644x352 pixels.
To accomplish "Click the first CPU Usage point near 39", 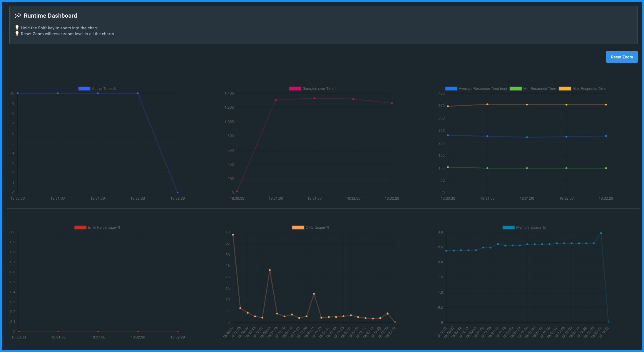I will click(x=233, y=235).
